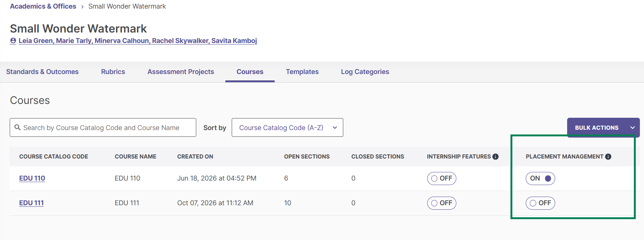Switch to the Log Categories tab
Screen dimensions: 644x240
[365, 72]
